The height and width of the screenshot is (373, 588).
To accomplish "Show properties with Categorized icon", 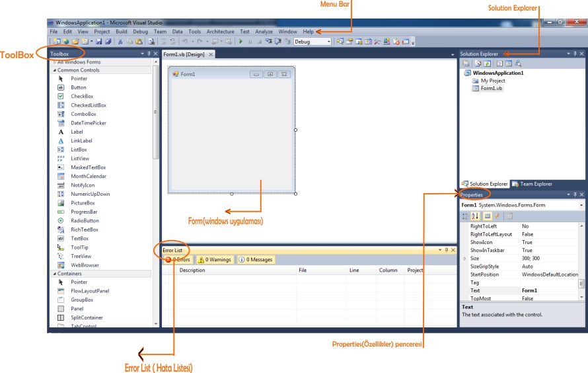I will (465, 216).
